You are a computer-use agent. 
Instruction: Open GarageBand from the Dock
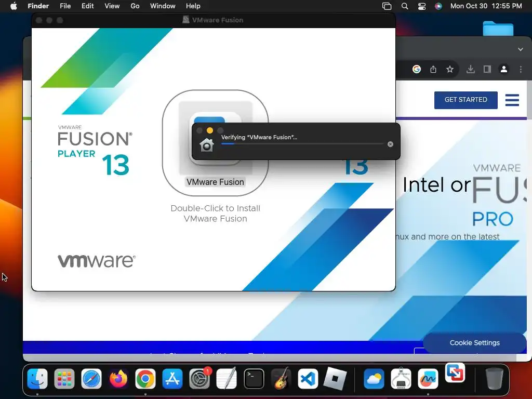[281, 378]
